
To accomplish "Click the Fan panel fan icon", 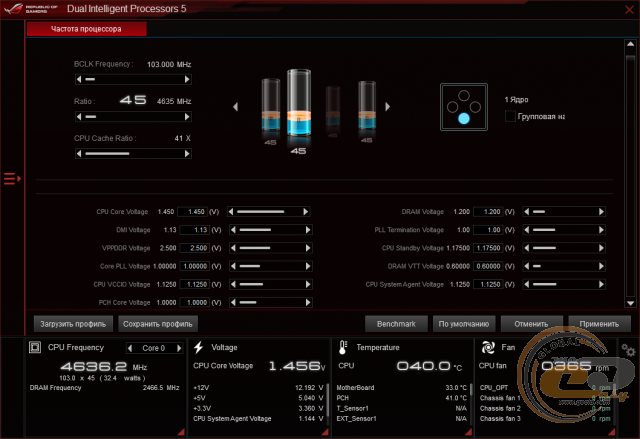I will pos(488,347).
